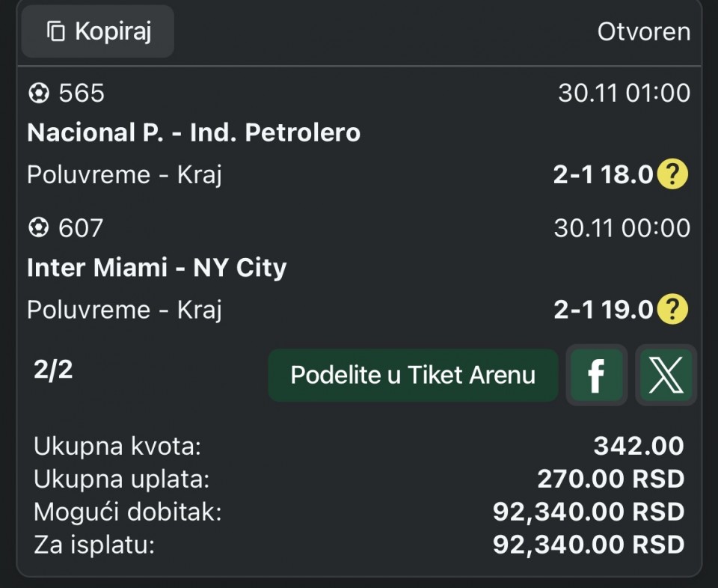Tap help icon next to 2-1 18.0

672,174
